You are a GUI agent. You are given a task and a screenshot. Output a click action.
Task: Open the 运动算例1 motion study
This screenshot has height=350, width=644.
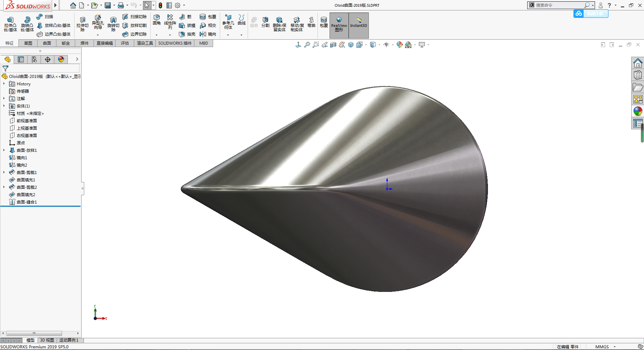[x=69, y=340]
